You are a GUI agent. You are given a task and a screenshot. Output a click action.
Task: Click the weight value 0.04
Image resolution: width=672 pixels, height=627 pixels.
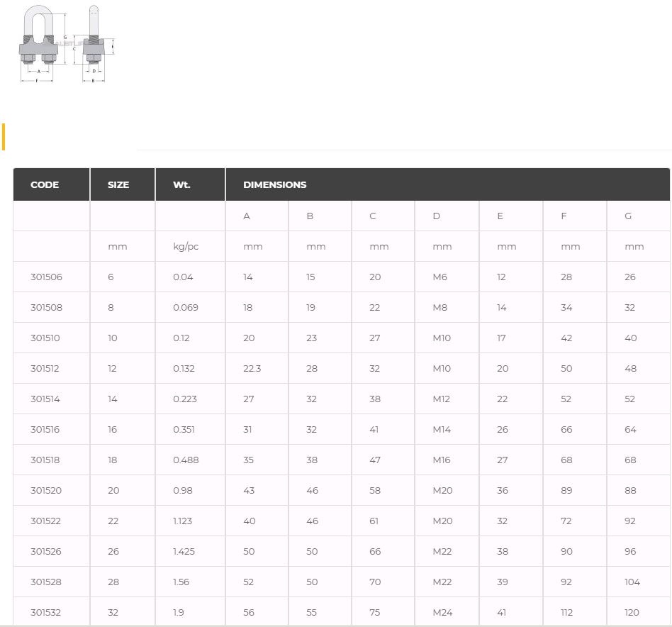click(x=183, y=277)
